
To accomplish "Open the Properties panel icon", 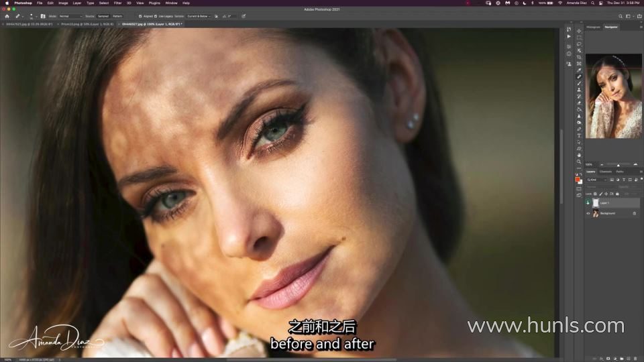I will (x=569, y=46).
